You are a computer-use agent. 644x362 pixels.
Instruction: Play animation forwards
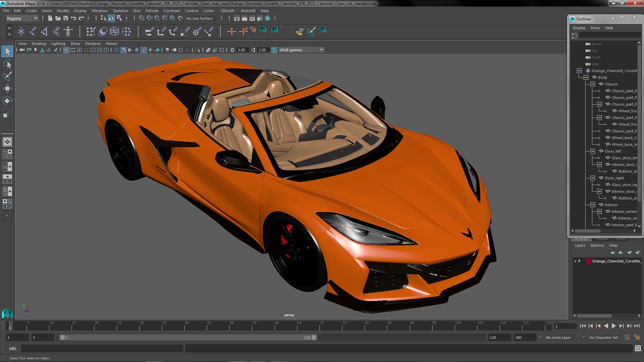614,326
